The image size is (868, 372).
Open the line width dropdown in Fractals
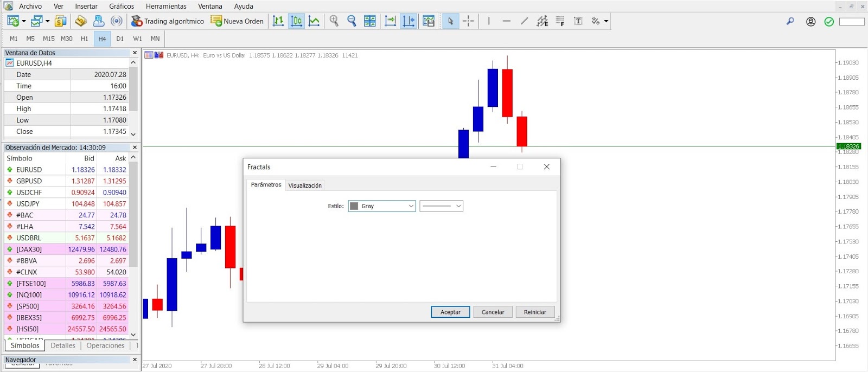point(442,206)
